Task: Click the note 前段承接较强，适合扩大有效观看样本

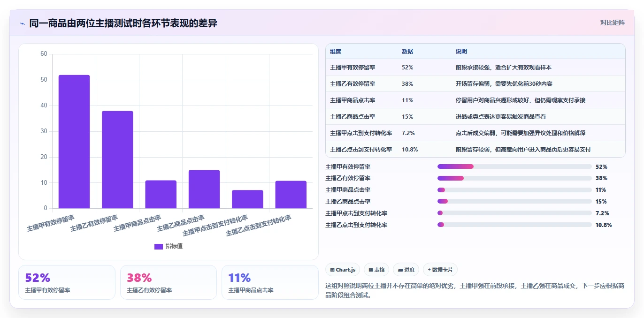Action: tap(504, 68)
